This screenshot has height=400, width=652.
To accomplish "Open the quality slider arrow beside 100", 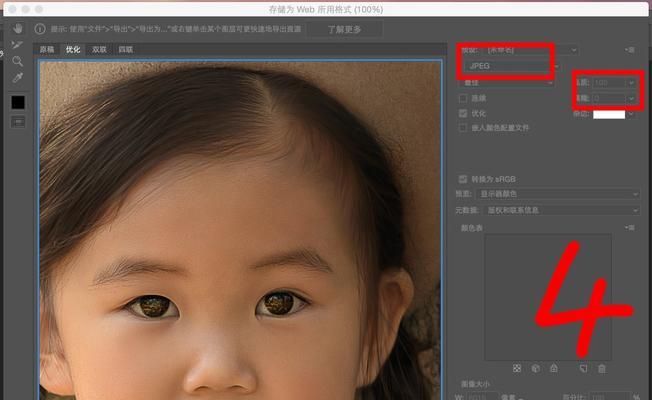I will (x=631, y=83).
